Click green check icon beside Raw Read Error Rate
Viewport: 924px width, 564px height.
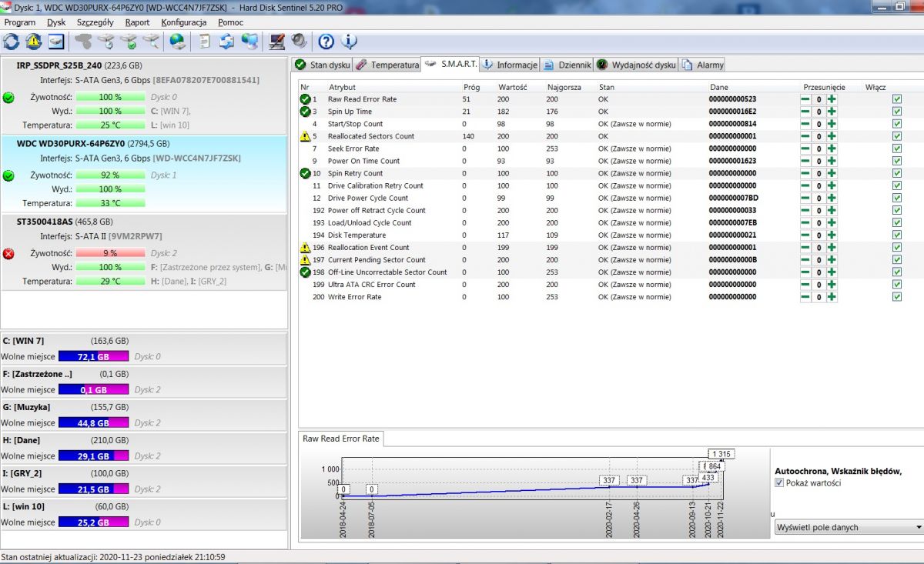click(305, 99)
